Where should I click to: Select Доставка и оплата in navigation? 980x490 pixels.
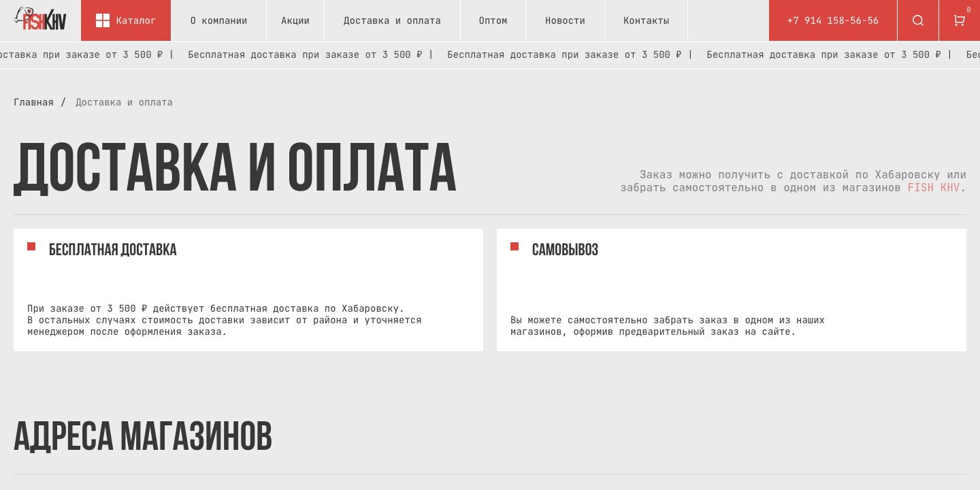(392, 20)
